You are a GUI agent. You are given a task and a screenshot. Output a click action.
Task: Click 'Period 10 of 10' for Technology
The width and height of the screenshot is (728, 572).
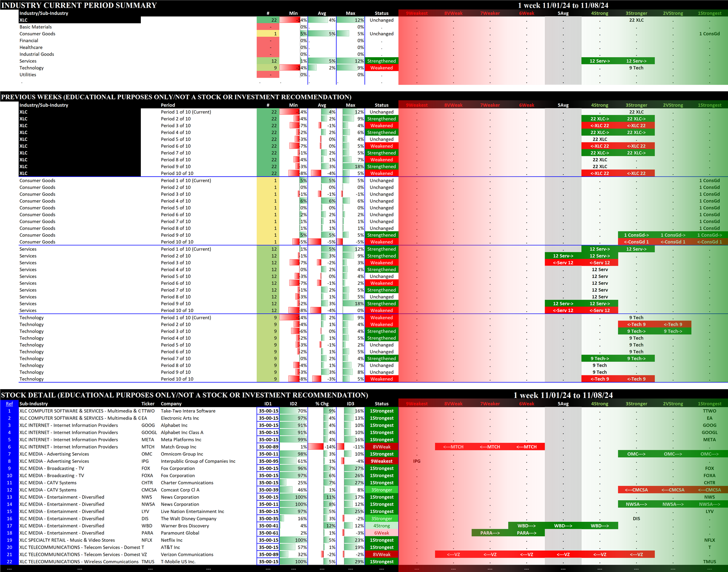point(177,379)
